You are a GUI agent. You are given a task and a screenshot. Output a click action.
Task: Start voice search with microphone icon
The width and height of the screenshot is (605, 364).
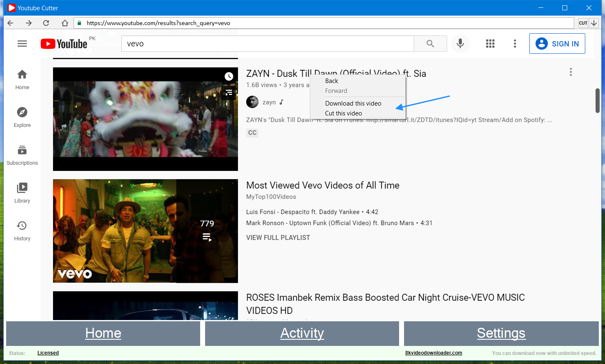click(x=460, y=44)
